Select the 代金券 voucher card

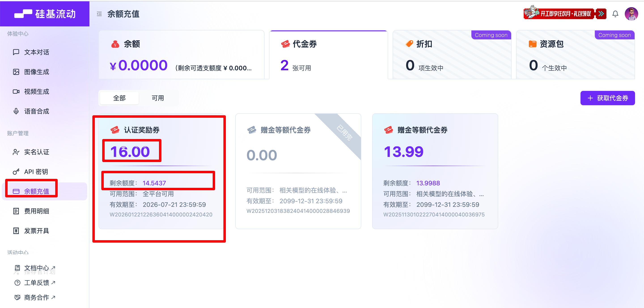click(x=328, y=55)
